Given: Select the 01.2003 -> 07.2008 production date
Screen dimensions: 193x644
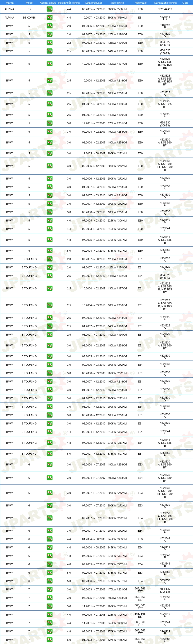Looking at the screenshot, I should [x=94, y=640].
